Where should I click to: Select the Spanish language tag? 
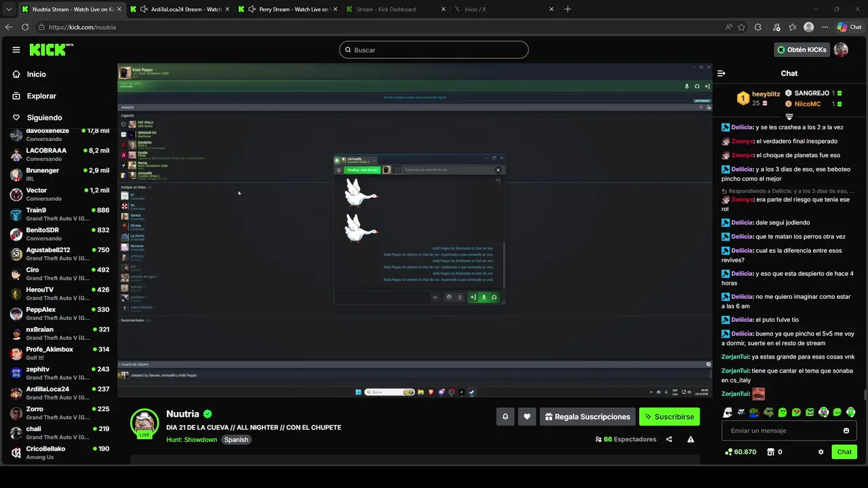236,440
